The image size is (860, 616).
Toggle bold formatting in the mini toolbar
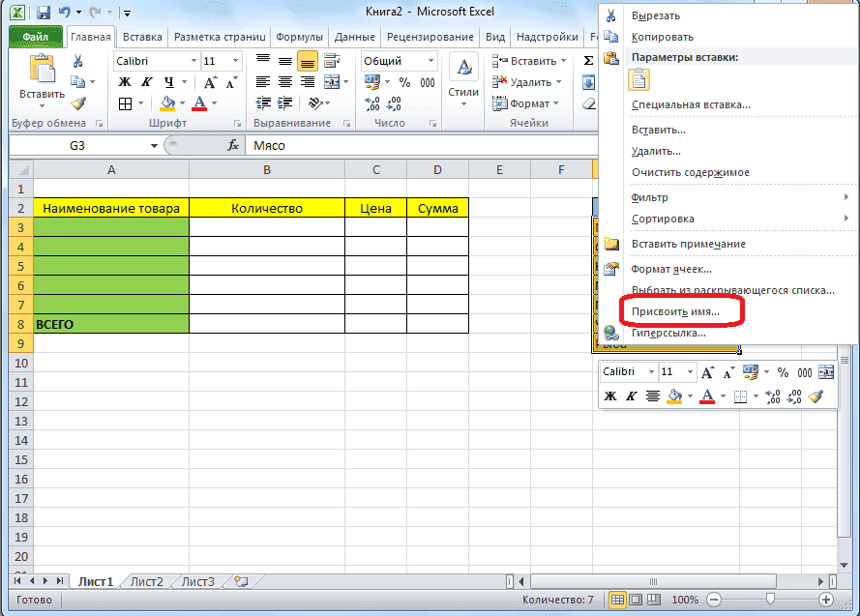(x=608, y=397)
